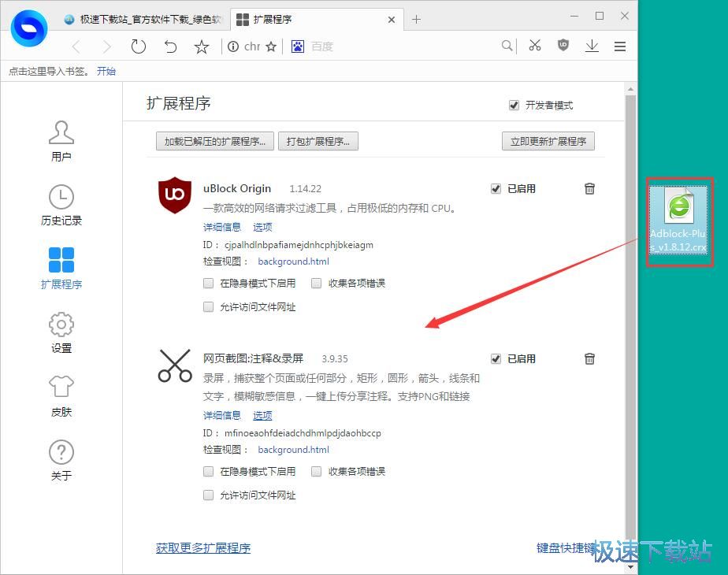Click the star inside the address bar
Screen dimensions: 728x575
pos(271,46)
